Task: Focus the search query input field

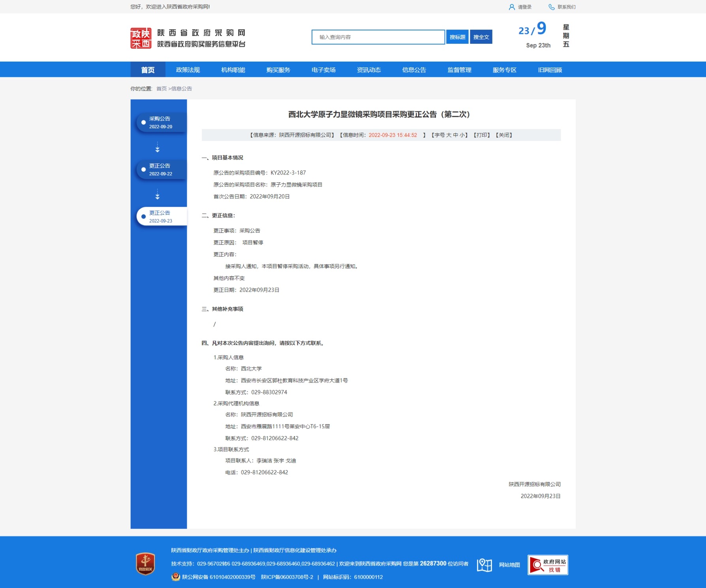Action: [378, 37]
